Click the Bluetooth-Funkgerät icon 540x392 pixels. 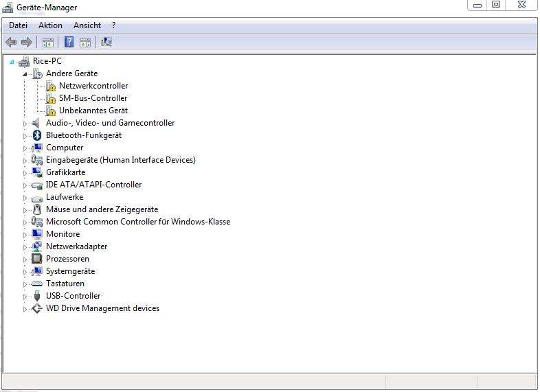pyautogui.click(x=37, y=135)
